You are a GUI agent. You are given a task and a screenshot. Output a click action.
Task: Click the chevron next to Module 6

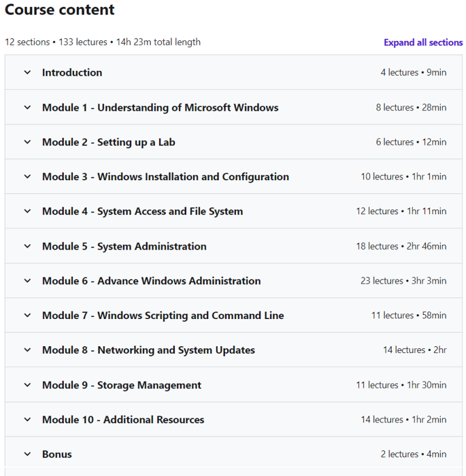(x=27, y=281)
